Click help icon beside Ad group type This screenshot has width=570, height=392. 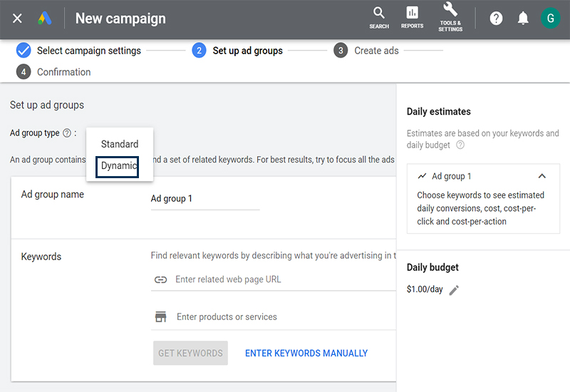(x=67, y=133)
